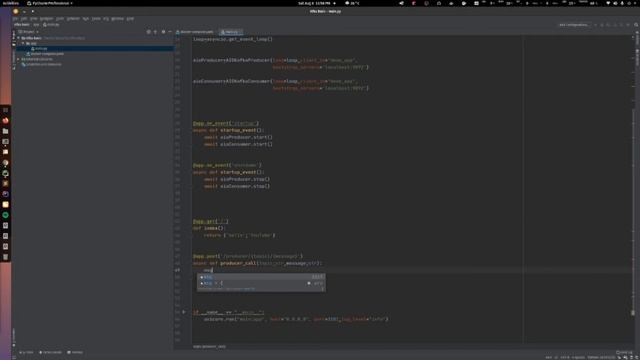This screenshot has width=640, height=360.
Task: Click the clock in the top bar
Action: coord(314,3)
